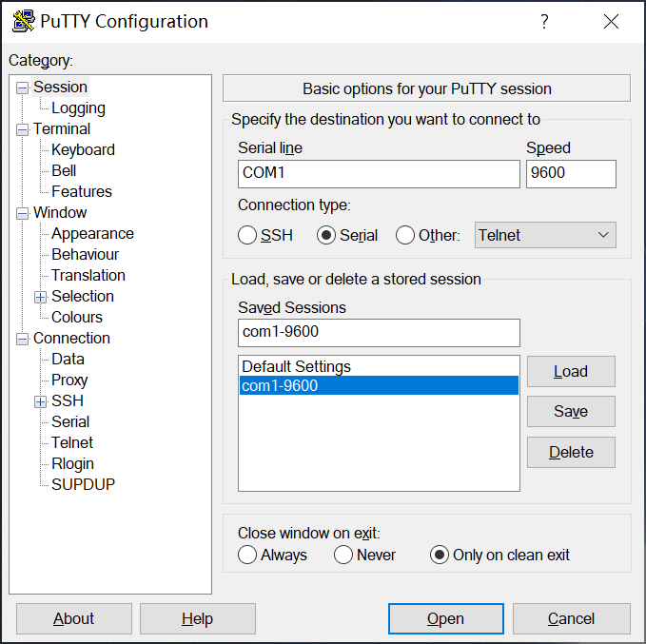Viewport: 646px width, 644px height.
Task: Delete the selected saved session
Action: click(571, 452)
